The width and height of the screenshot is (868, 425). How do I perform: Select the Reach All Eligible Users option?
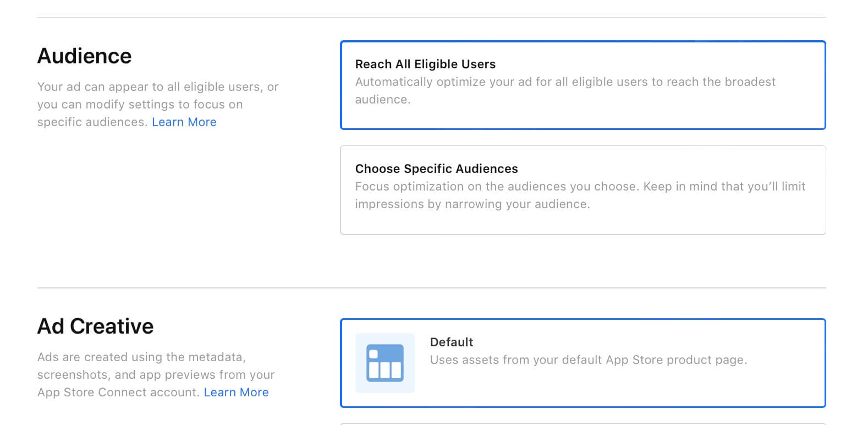[583, 85]
